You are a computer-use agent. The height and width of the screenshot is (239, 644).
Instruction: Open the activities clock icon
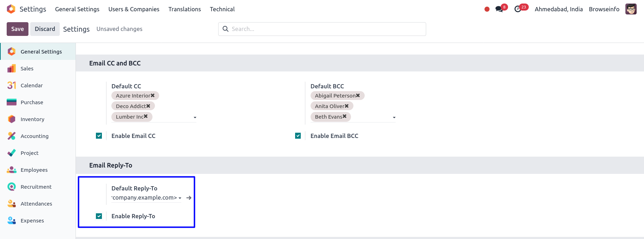click(x=518, y=9)
